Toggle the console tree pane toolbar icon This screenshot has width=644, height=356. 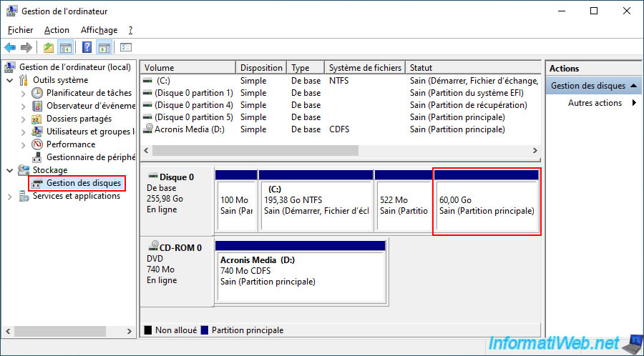pos(65,48)
